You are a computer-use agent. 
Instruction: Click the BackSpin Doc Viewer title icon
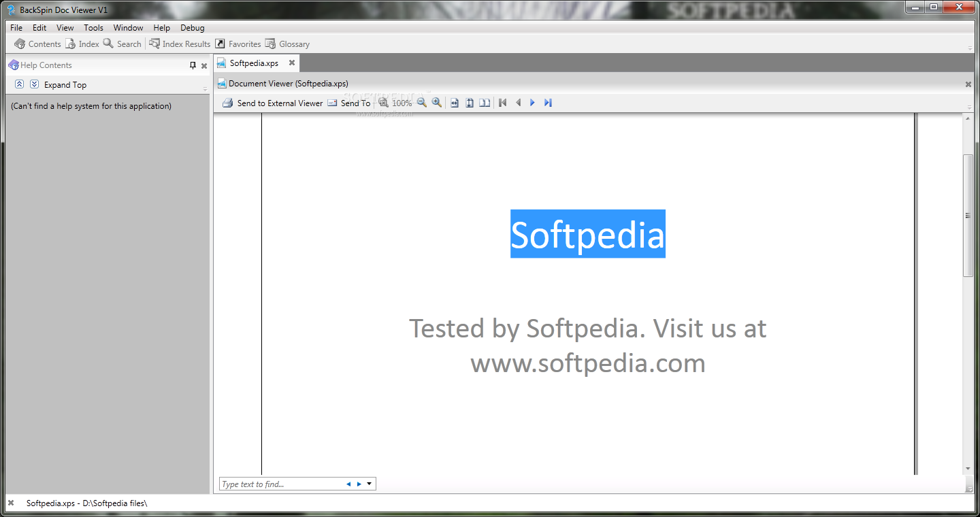coord(11,10)
